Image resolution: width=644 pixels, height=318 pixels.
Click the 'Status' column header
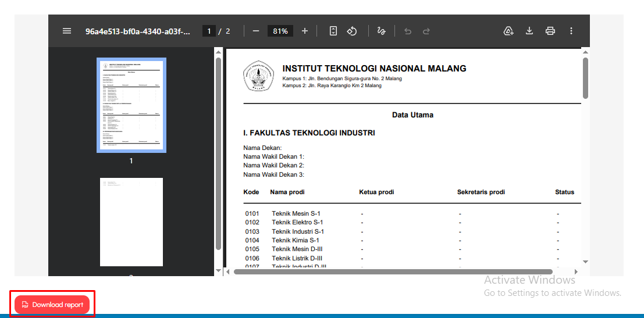tap(564, 192)
